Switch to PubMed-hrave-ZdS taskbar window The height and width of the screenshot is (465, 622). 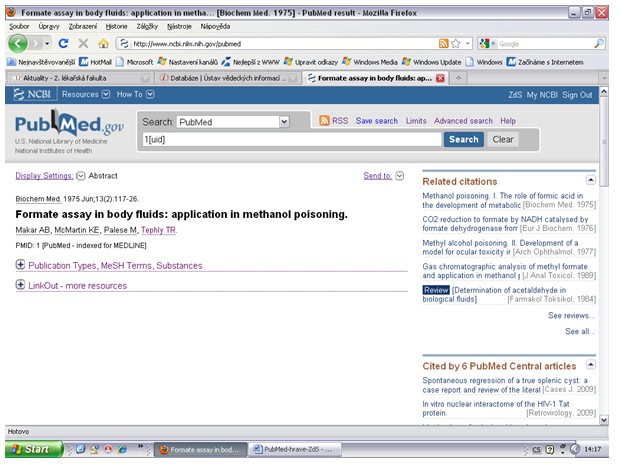(x=295, y=450)
